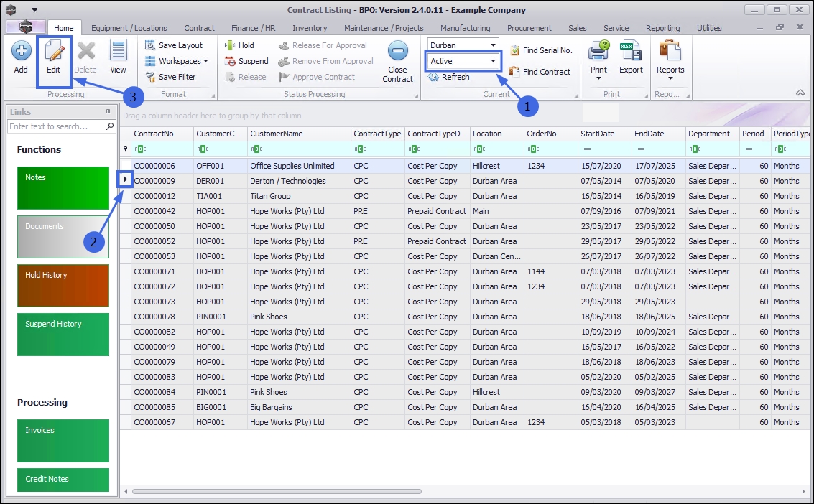Image resolution: width=814 pixels, height=504 pixels.
Task: Click the Refresh button
Action: coord(449,77)
